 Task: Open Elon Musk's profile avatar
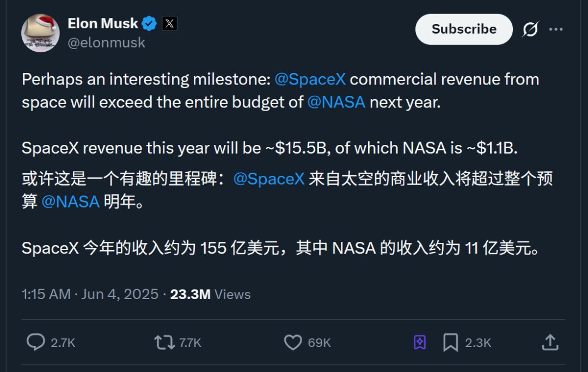(40, 33)
